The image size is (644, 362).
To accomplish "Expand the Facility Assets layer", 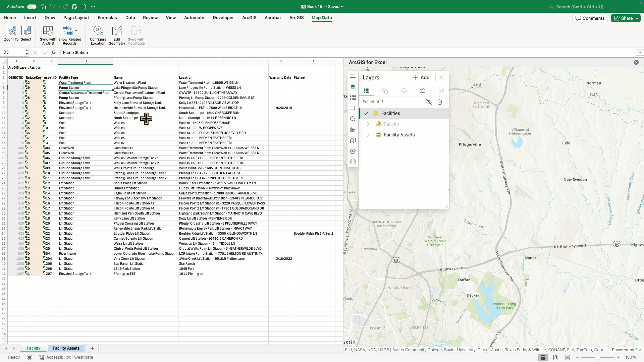I will coord(368,135).
